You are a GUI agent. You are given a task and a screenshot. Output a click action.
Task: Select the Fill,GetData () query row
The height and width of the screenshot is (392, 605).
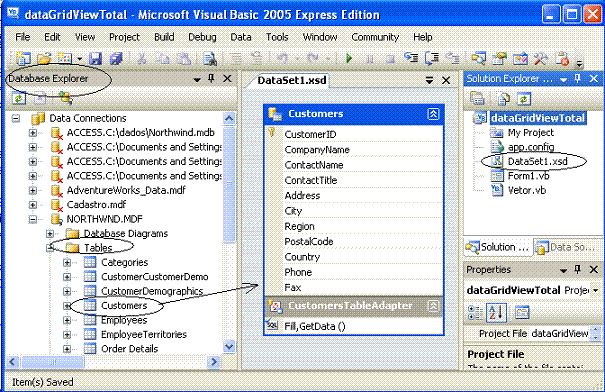coord(354,326)
